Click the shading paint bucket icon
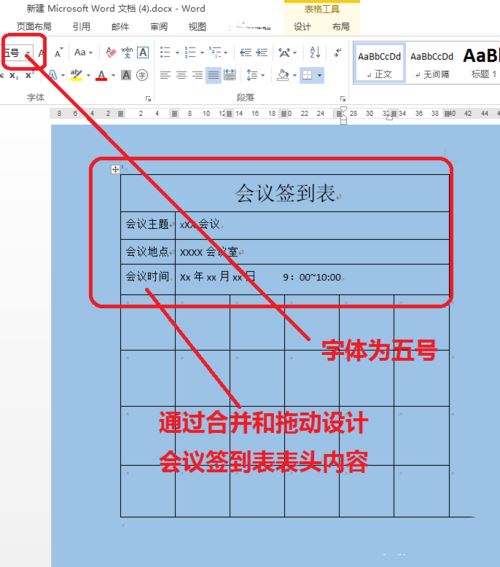Screen dimensions: 500x567 (283, 75)
